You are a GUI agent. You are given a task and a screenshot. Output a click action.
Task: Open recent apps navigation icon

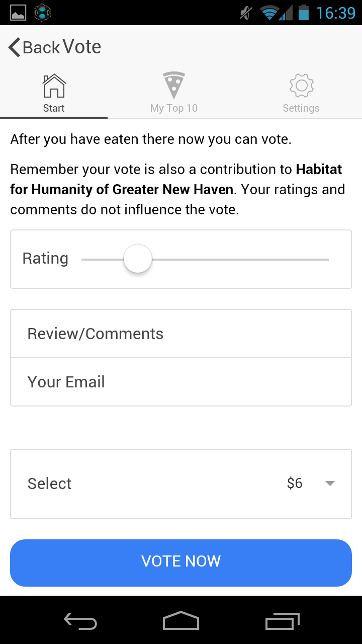(282, 621)
